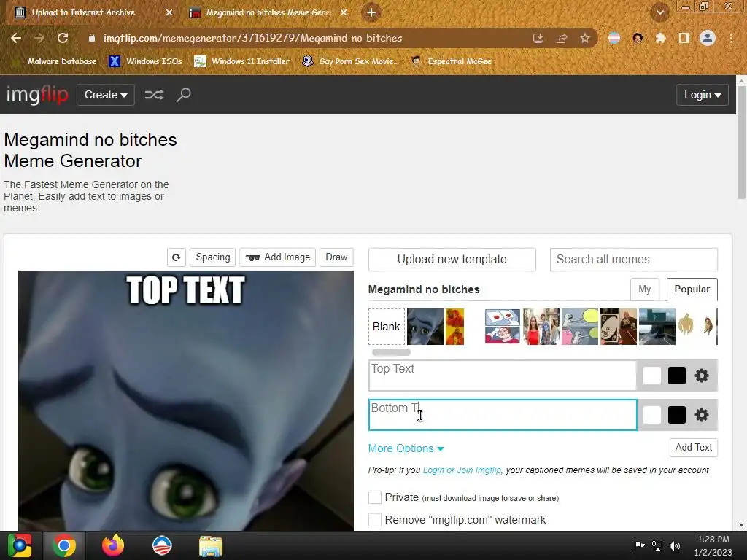747x560 pixels.
Task: Click the volume speaker tray icon
Action: pos(675,546)
